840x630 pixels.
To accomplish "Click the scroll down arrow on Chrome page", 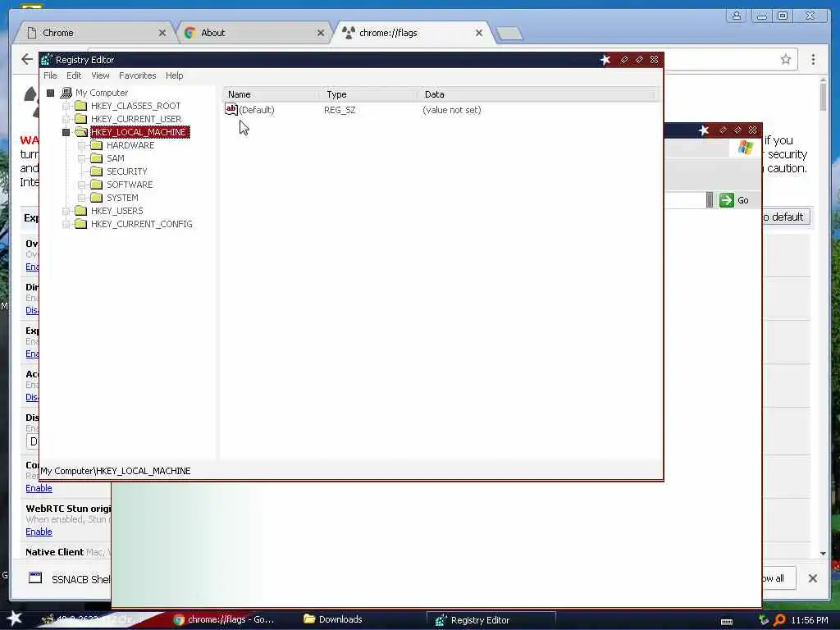I will pos(824,554).
